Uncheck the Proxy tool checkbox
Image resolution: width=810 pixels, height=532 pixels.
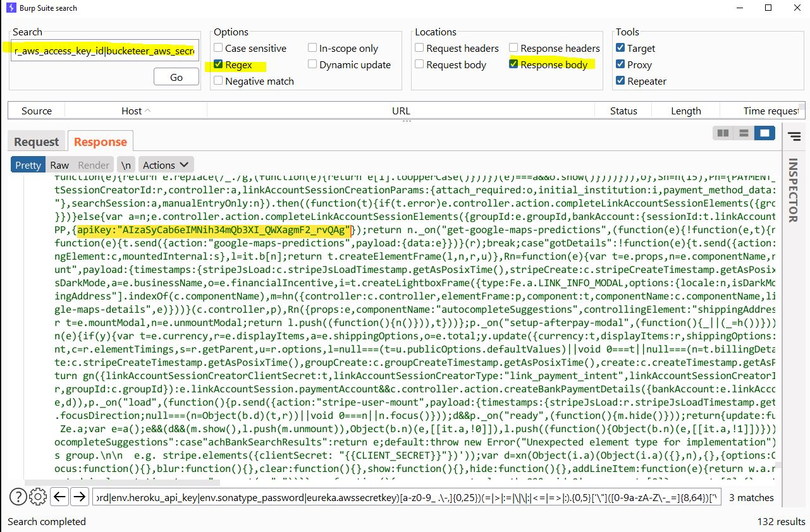coord(620,64)
